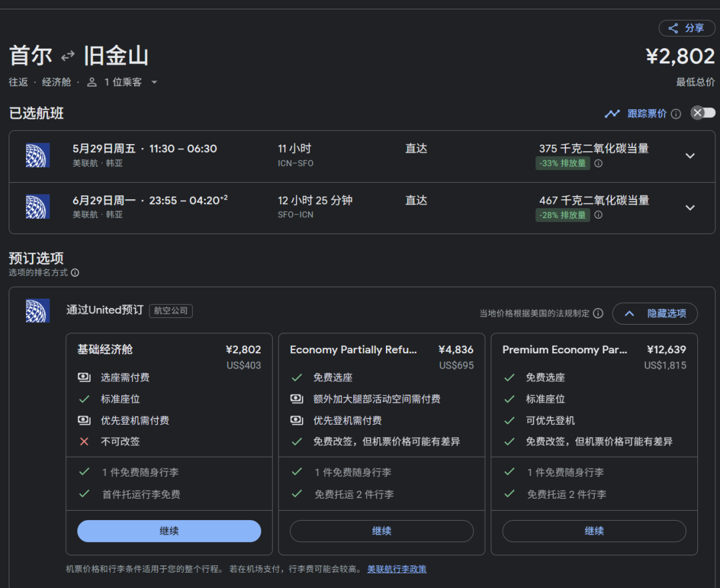The width and height of the screenshot is (720, 588).
Task: Click United logo on outbound flight row
Action: point(37,155)
